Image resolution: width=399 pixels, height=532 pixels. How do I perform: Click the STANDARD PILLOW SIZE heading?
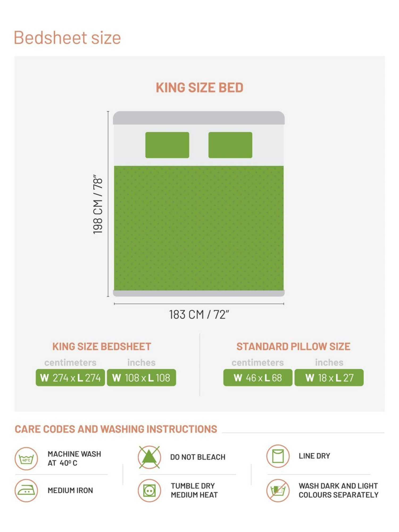pyautogui.click(x=293, y=346)
